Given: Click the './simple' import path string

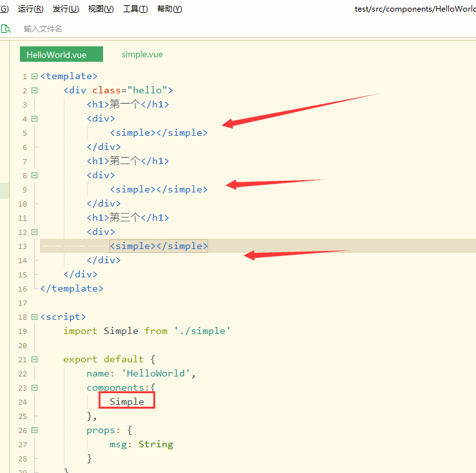Looking at the screenshot, I should click(x=202, y=331).
